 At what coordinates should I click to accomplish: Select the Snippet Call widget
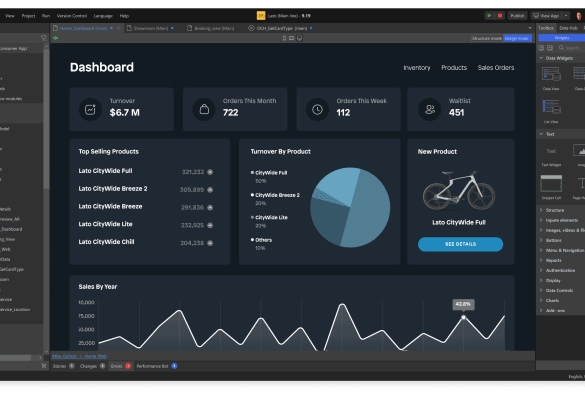click(551, 187)
